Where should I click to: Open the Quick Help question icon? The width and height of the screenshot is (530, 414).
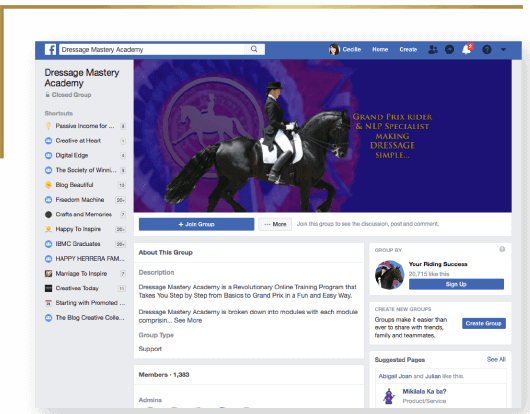pyautogui.click(x=487, y=50)
